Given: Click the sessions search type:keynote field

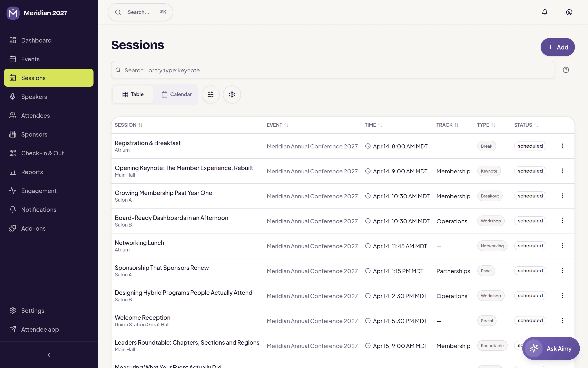Looking at the screenshot, I should [x=333, y=70].
